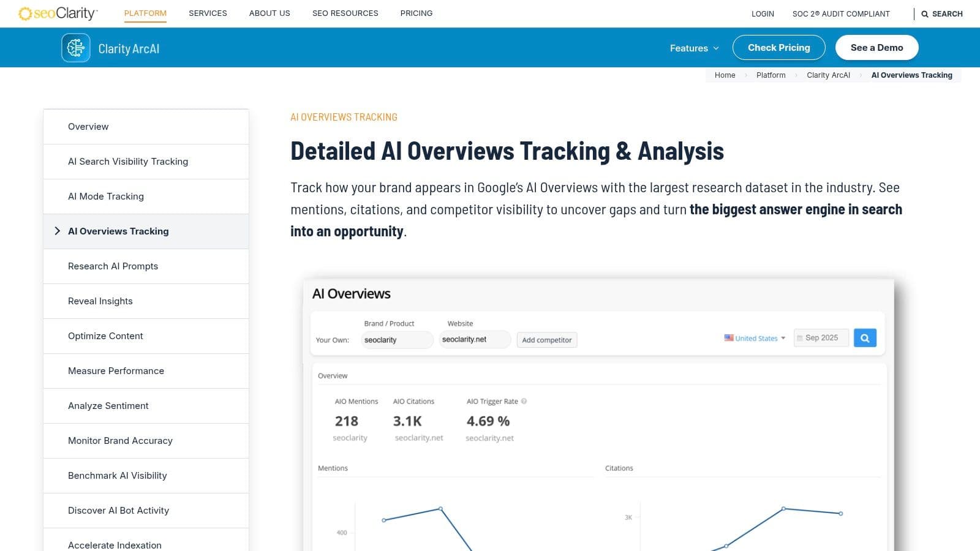This screenshot has width=980, height=551.
Task: Click the seoclarity Brand/Product input field
Action: pos(396,339)
